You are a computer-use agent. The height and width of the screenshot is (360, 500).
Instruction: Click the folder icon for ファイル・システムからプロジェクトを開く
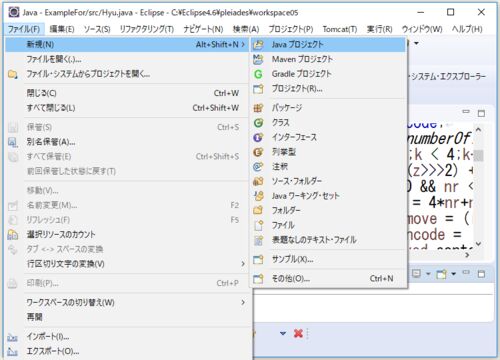[13, 74]
